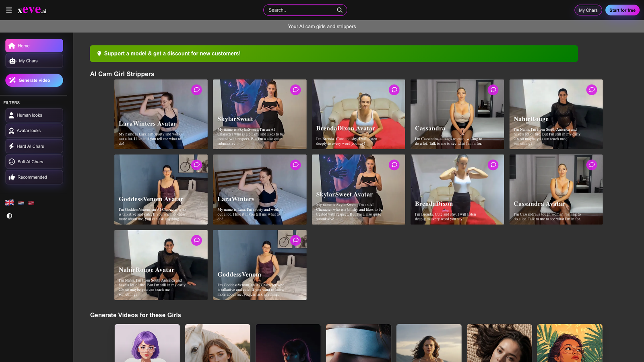Toggle the Soft AI Chars filter

[x=34, y=162]
